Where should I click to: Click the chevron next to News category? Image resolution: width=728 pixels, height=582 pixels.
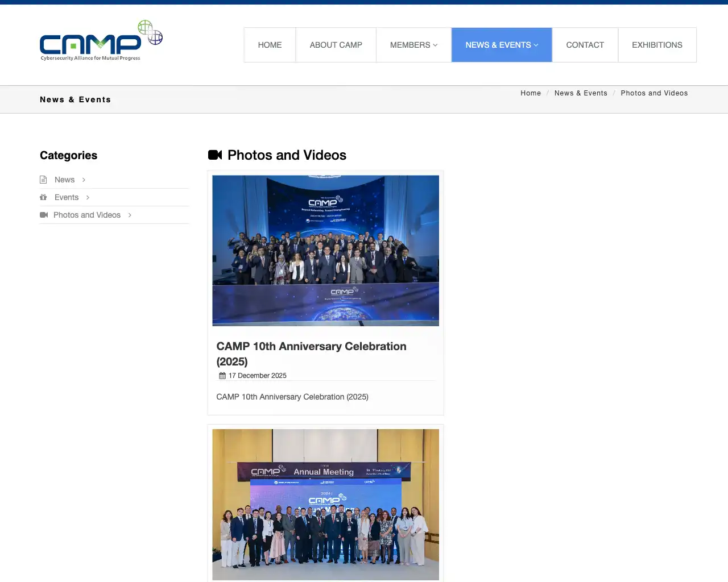[84, 180]
